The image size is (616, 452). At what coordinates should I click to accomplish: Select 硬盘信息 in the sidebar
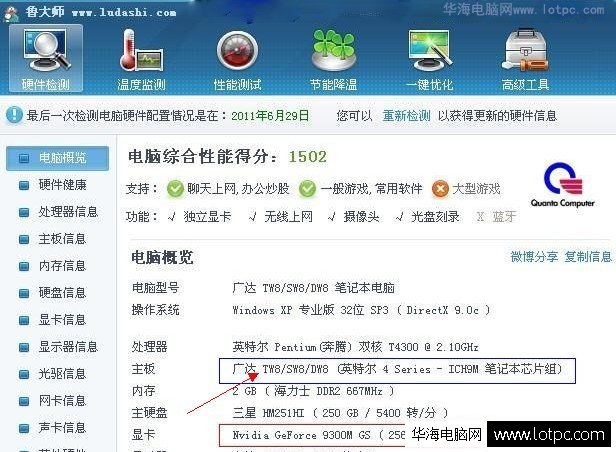57,293
